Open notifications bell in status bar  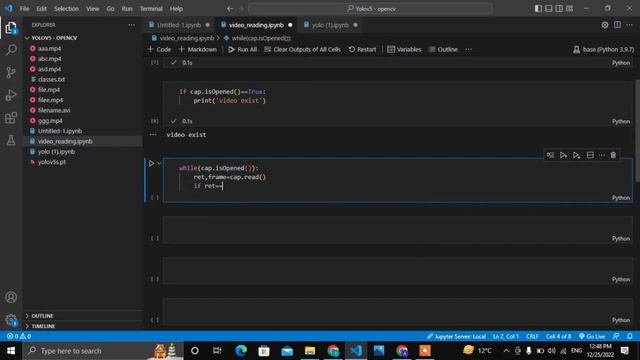[630, 336]
